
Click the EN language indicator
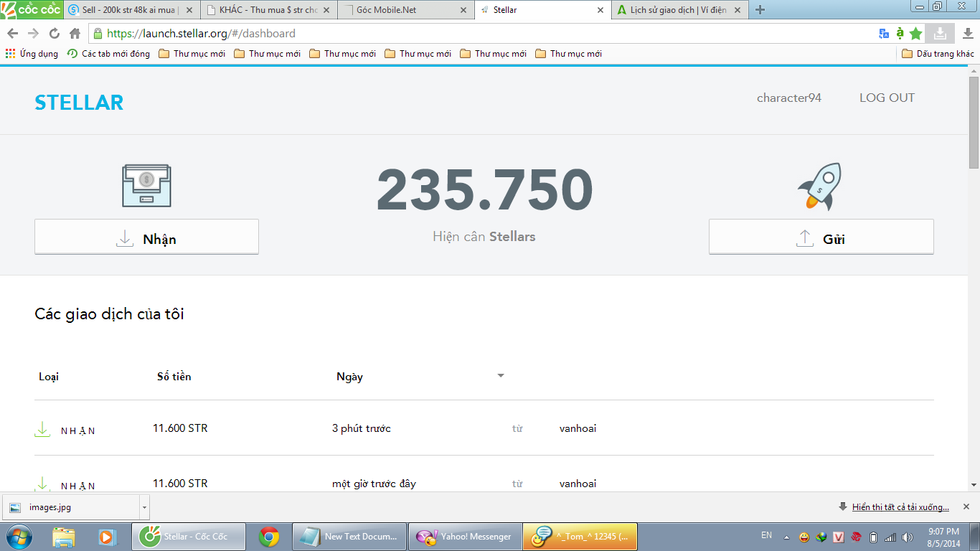pos(767,535)
